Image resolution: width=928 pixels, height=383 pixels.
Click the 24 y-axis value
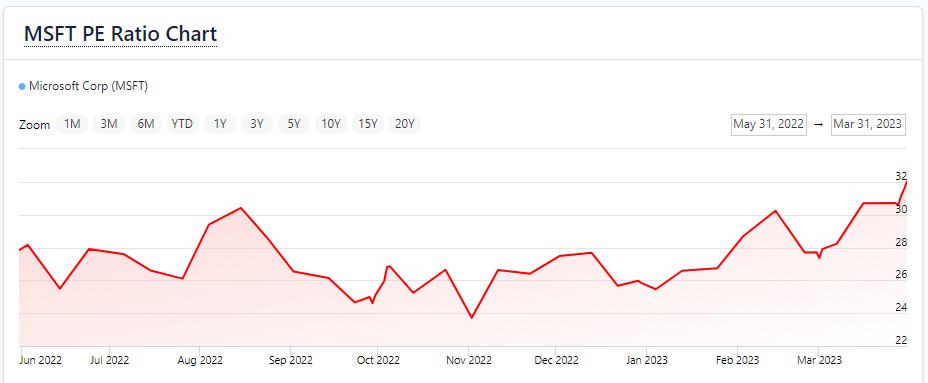point(901,307)
